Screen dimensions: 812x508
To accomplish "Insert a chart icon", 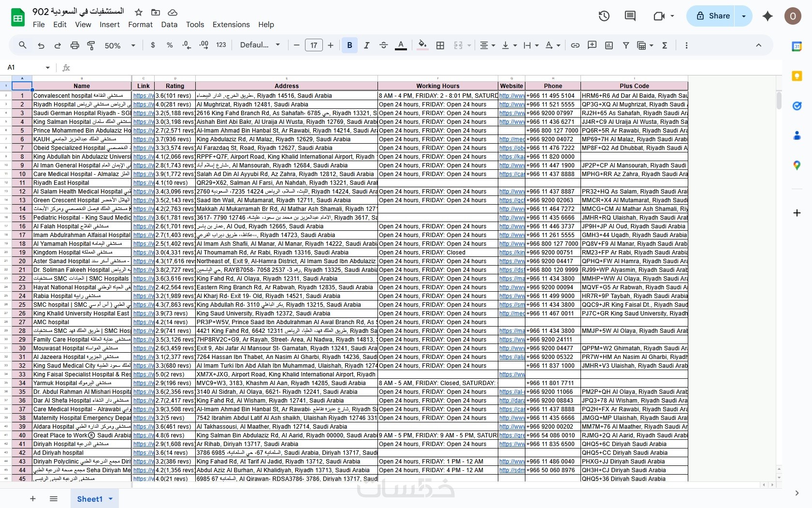I will coord(609,45).
